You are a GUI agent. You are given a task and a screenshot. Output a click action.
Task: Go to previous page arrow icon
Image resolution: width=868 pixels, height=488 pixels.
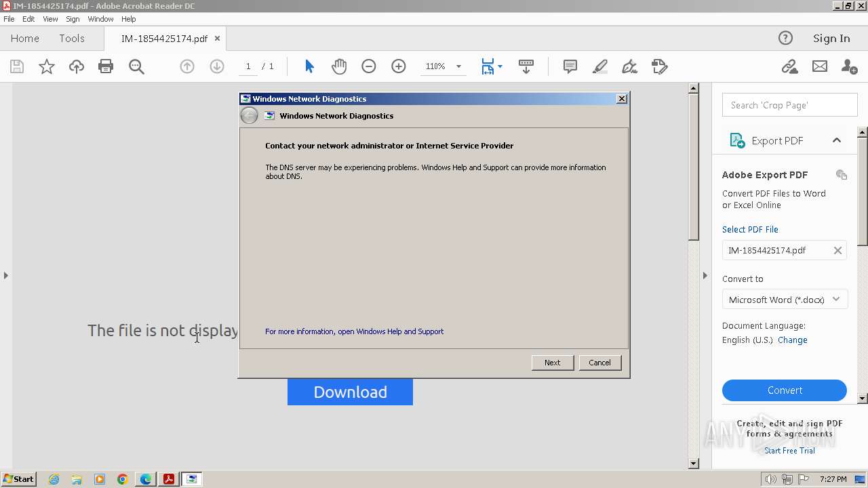point(187,66)
